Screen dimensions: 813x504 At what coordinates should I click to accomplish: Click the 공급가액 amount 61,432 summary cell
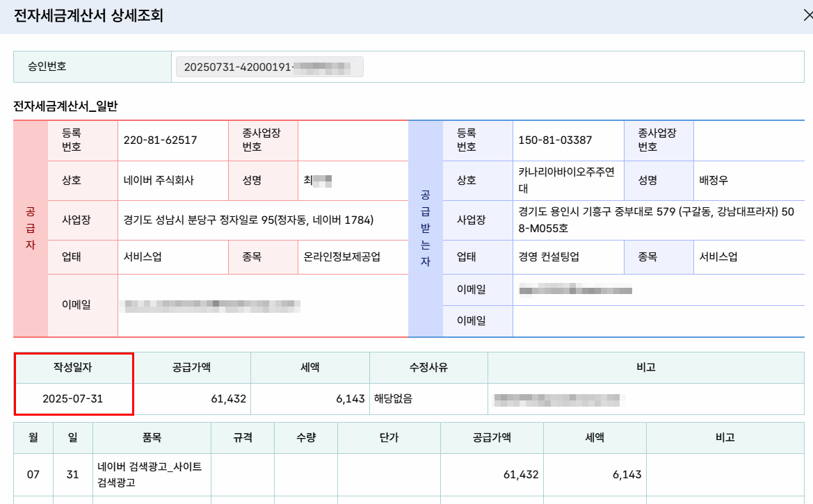(x=192, y=399)
